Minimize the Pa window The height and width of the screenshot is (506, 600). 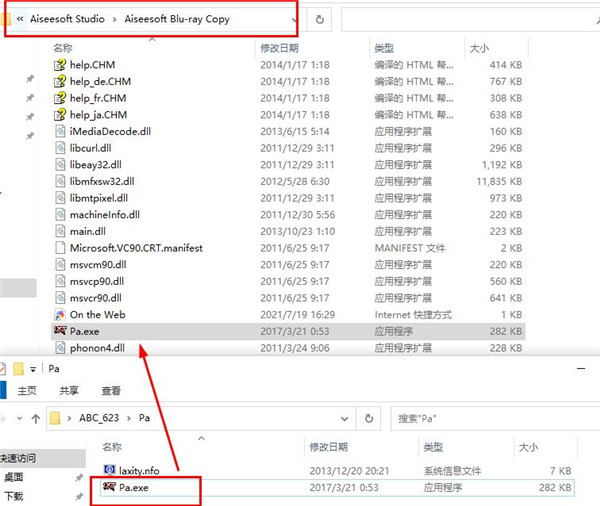(581, 369)
